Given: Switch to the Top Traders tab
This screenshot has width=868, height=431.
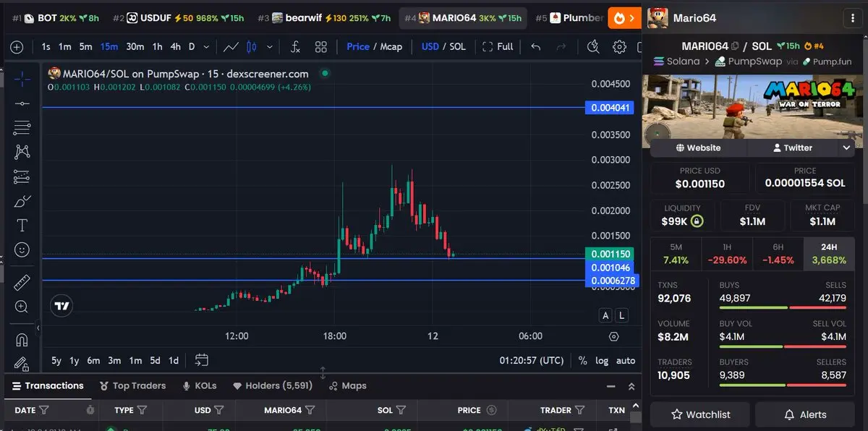Looking at the screenshot, I should coord(132,386).
